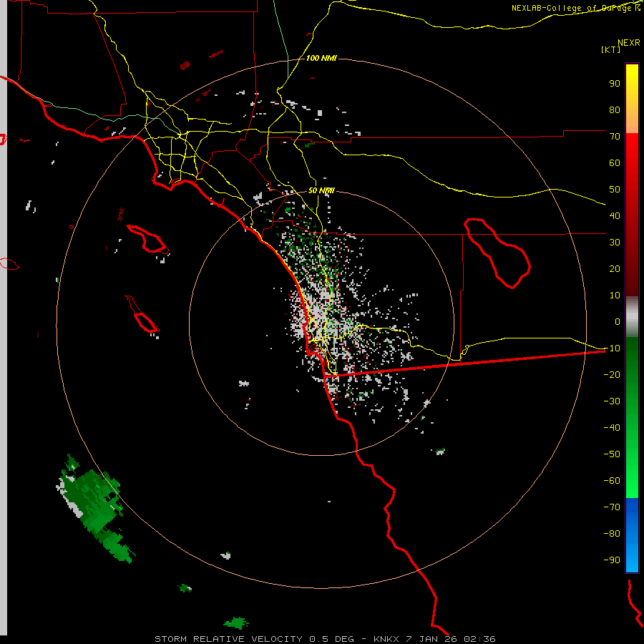The height and width of the screenshot is (644, 644).
Task: Click the [KT] units label
Action: pyautogui.click(x=611, y=49)
